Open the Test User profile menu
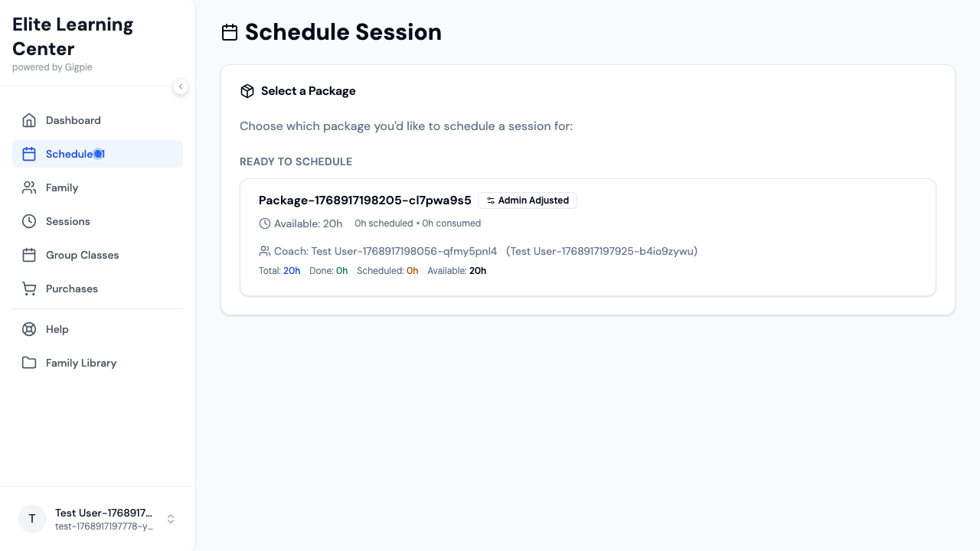980x551 pixels. click(x=103, y=519)
